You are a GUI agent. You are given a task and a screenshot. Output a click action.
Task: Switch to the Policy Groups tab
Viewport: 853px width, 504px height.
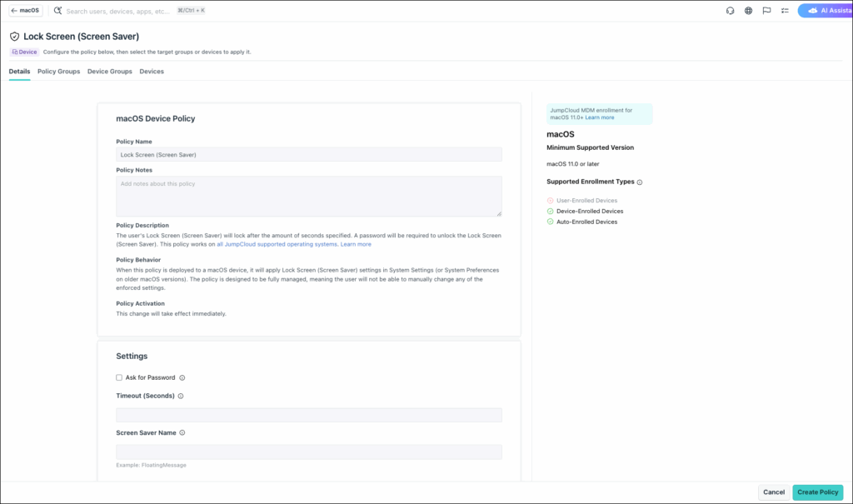pos(59,72)
